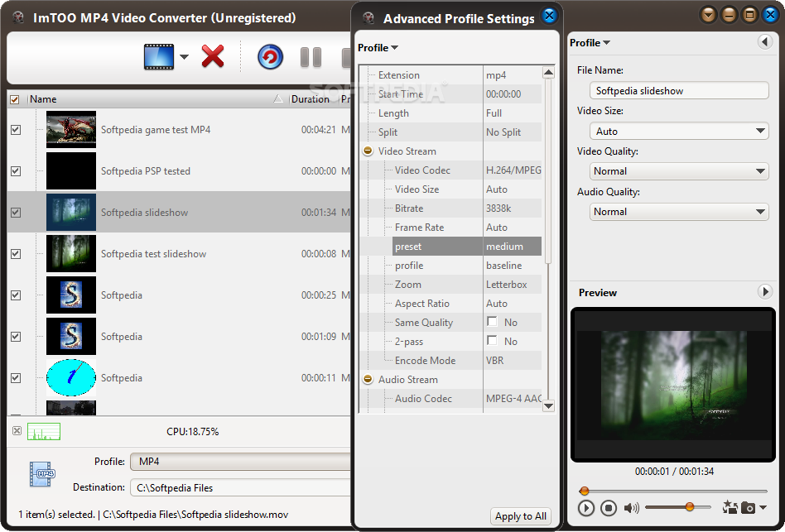Mute the preview volume speaker icon
The image size is (785, 532).
point(631,508)
